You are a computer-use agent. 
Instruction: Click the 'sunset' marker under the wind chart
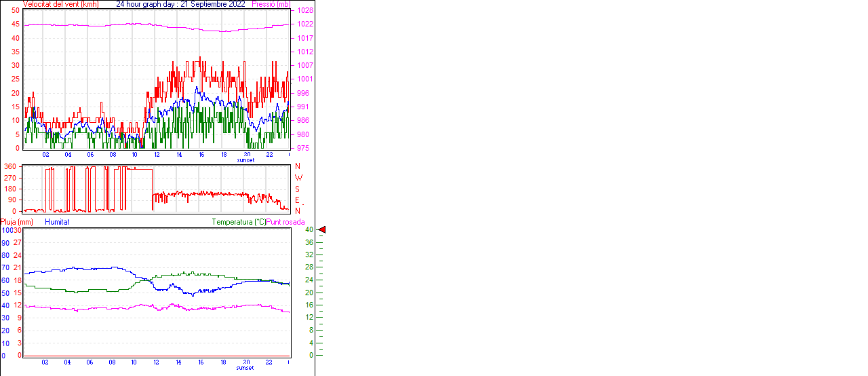coord(245,160)
